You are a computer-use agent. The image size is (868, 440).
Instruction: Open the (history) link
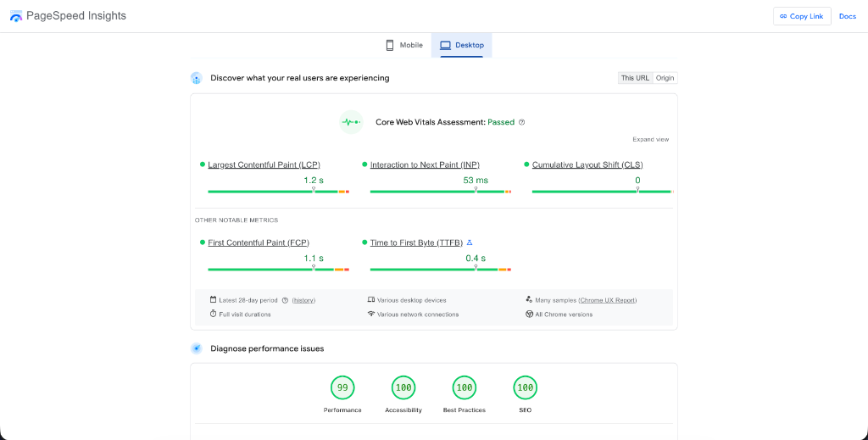click(304, 300)
